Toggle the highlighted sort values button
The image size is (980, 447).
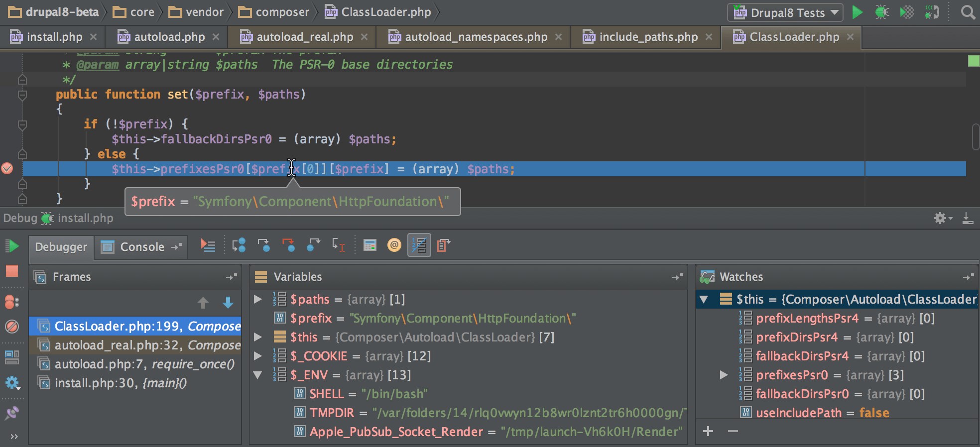(x=419, y=245)
